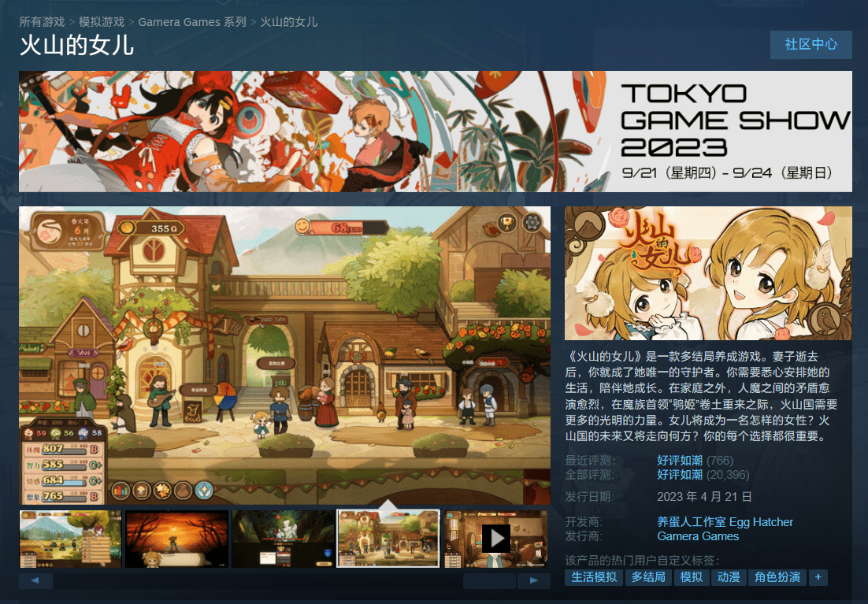Click the gold coin icon showing 355G
Screen dimensions: 868x604
pyautogui.click(x=127, y=228)
